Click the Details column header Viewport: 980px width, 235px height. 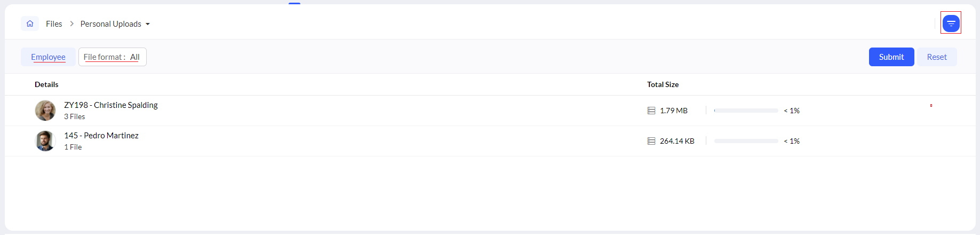(46, 84)
